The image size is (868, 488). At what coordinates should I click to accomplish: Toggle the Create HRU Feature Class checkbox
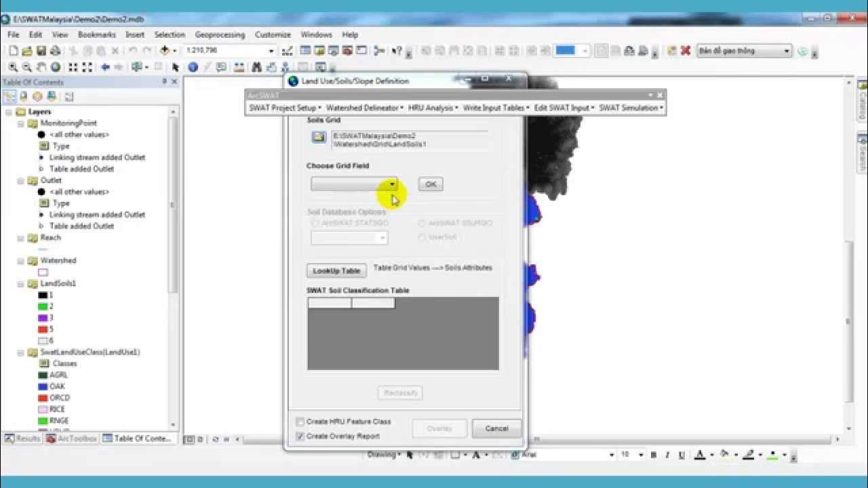click(300, 422)
